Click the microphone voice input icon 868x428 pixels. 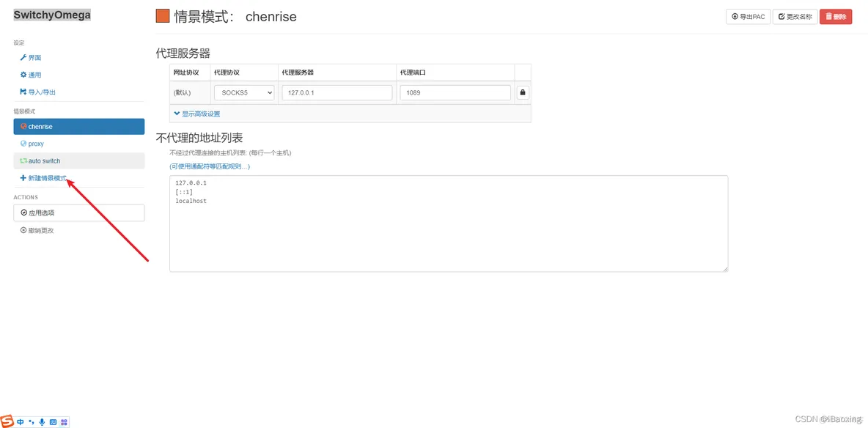pyautogui.click(x=42, y=422)
